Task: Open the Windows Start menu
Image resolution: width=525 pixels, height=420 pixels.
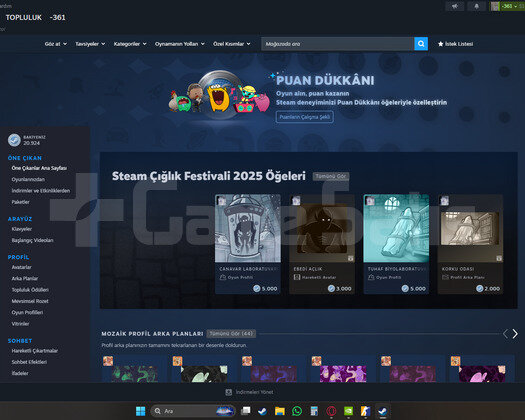Action: point(141,411)
